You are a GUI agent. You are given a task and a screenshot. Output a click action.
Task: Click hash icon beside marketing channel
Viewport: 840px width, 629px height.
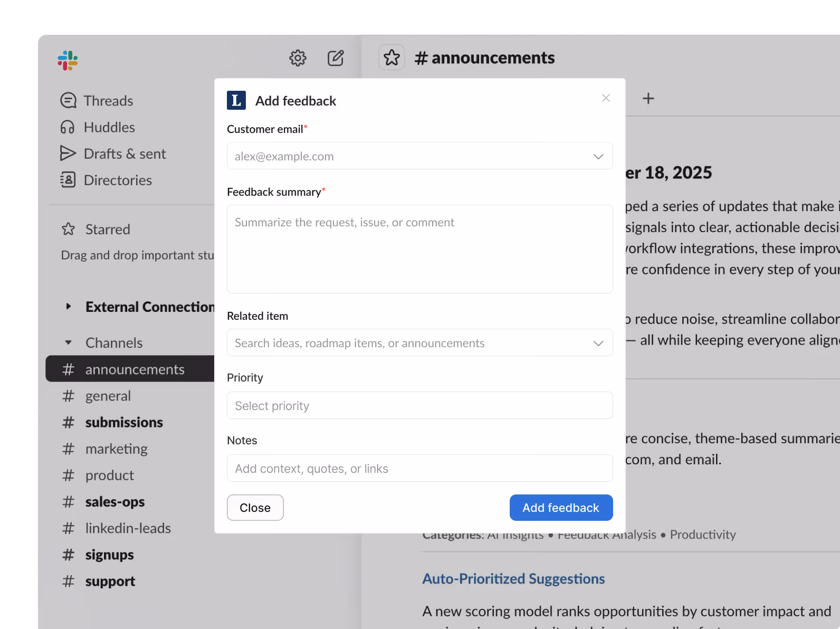pyautogui.click(x=69, y=449)
